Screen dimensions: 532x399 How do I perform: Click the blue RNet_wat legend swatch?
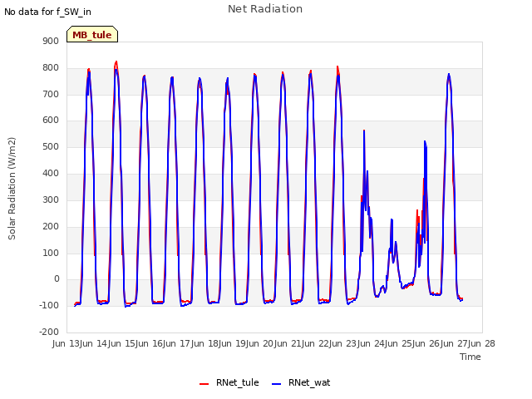click(x=277, y=384)
